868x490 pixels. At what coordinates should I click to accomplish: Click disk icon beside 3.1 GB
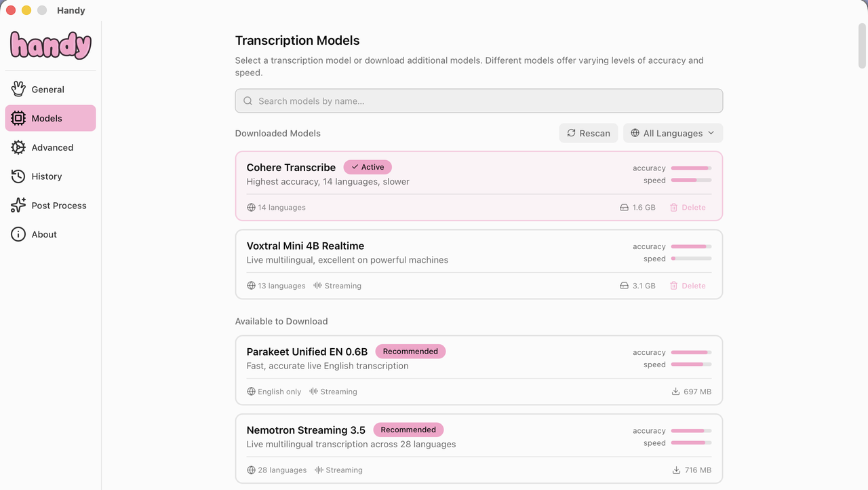coord(625,286)
